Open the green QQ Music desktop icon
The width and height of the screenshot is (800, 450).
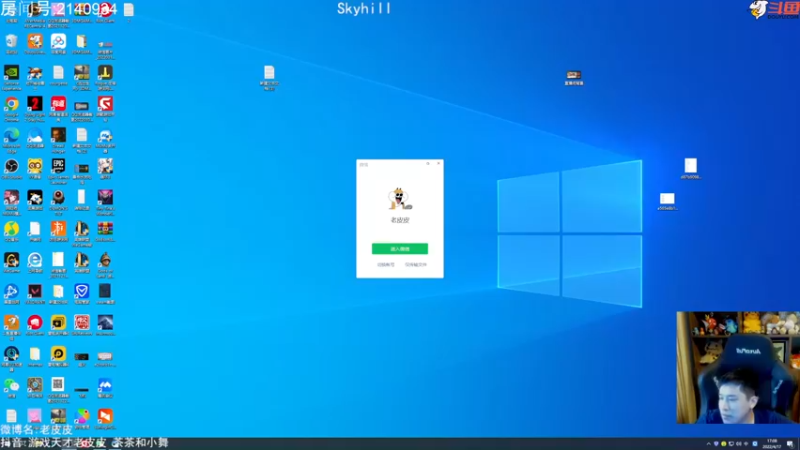(x=11, y=229)
